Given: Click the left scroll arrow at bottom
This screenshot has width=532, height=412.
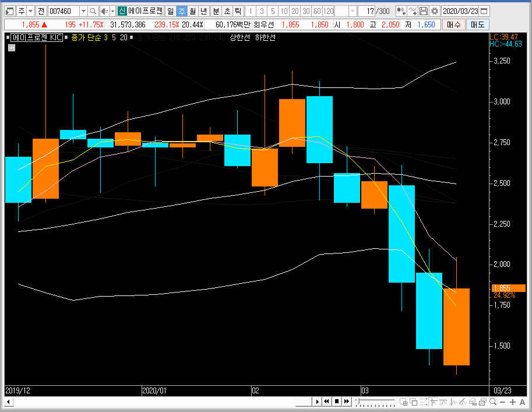Looking at the screenshot, I should tap(9, 402).
